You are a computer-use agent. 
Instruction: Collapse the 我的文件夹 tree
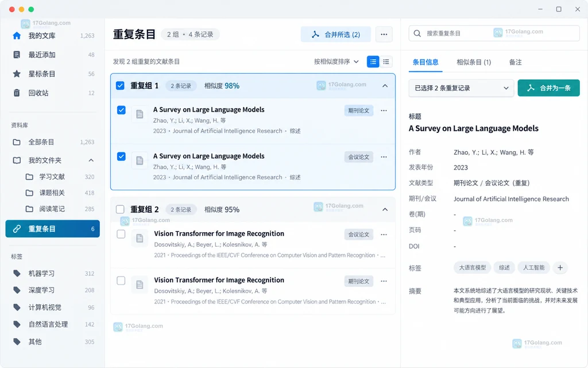[x=91, y=160]
